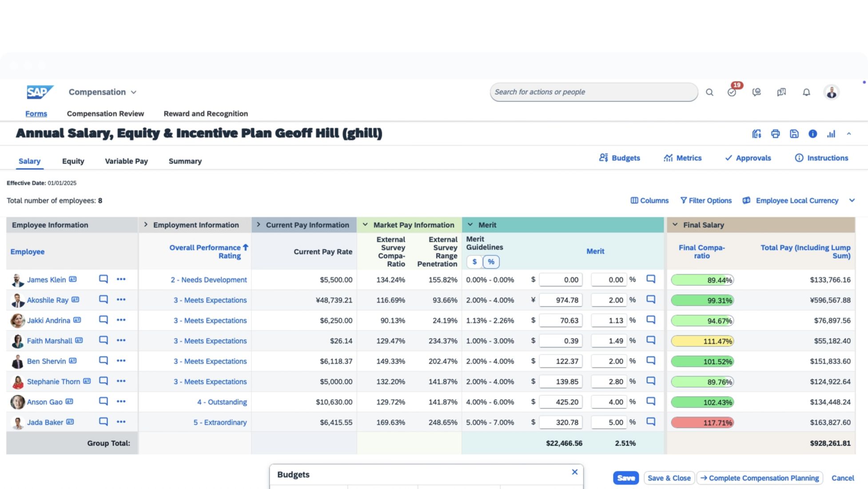Image resolution: width=868 pixels, height=489 pixels.
Task: Open comment icon in Jakki Andrina's row
Action: pyautogui.click(x=103, y=320)
